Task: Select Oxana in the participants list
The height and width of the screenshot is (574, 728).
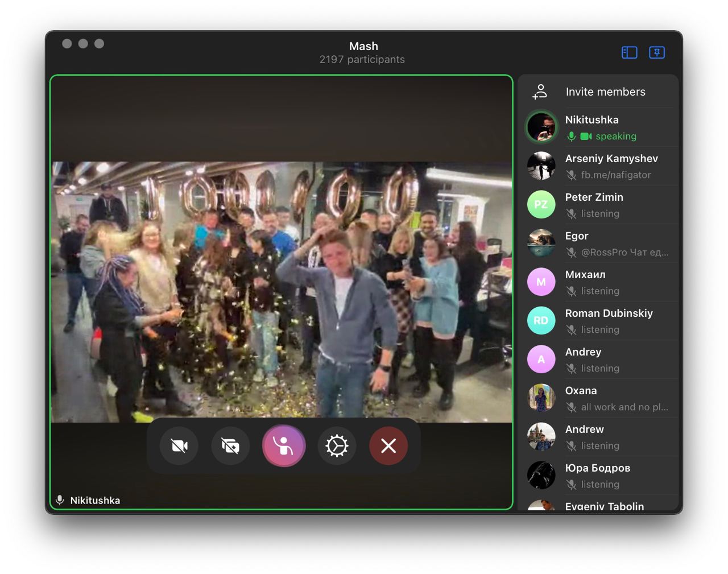Action: coord(598,398)
